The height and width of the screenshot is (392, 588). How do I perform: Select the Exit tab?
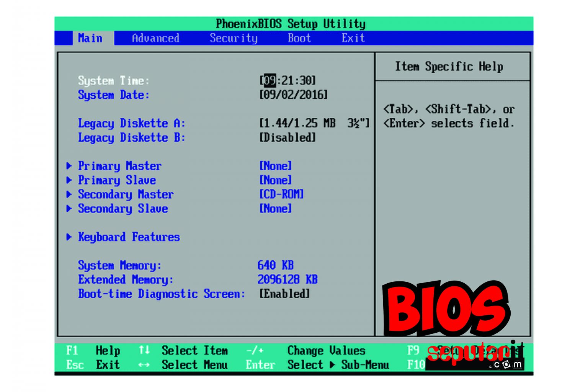click(x=353, y=38)
